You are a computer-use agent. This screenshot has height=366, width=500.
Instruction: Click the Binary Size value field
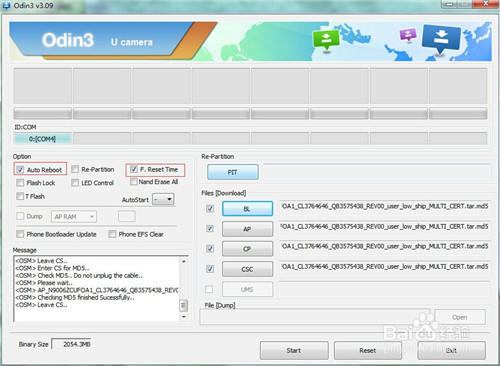pos(71,344)
